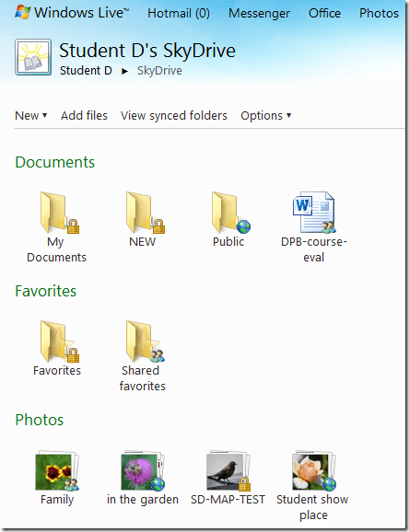
Task: Open the Shared favorites folder icon
Action: (x=145, y=341)
